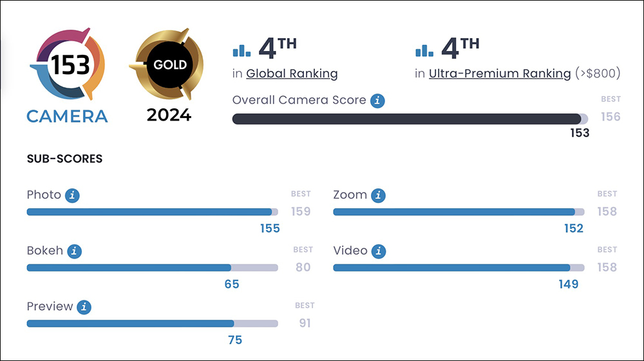Click the Overall Camera Score progress bar
Viewport: 644px width, 361px height.
coord(410,119)
